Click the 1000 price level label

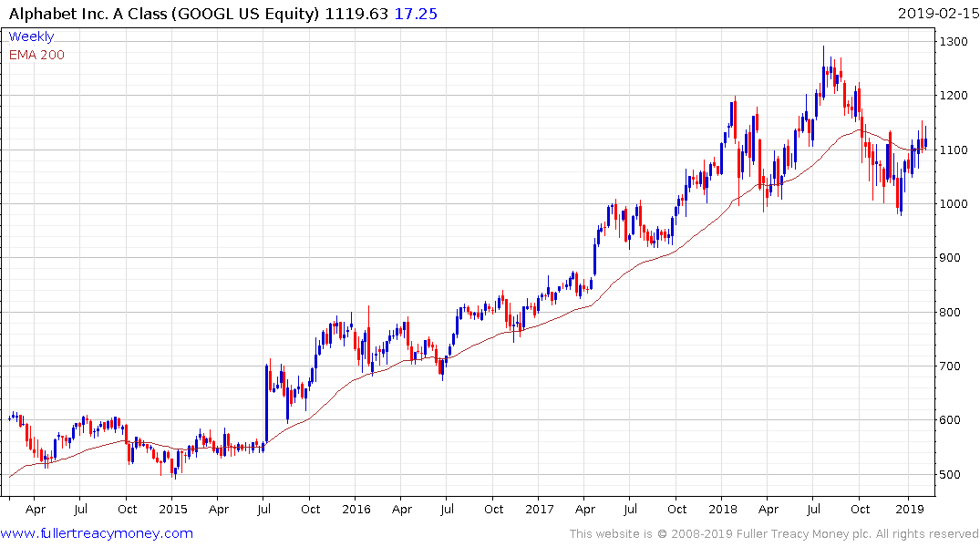pos(954,204)
